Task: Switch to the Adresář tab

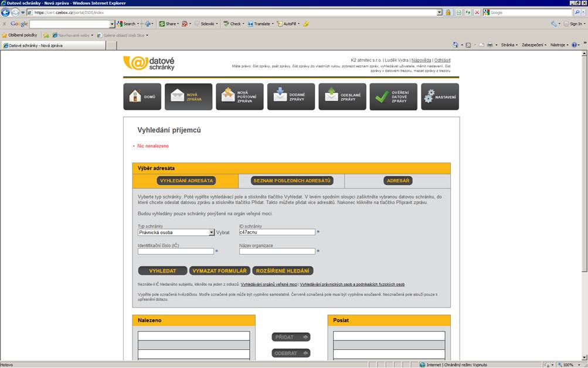Action: point(398,181)
